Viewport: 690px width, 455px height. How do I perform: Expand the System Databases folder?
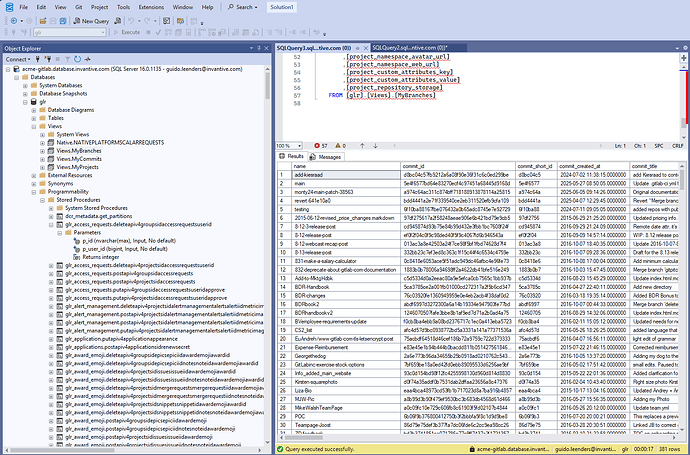click(25, 85)
